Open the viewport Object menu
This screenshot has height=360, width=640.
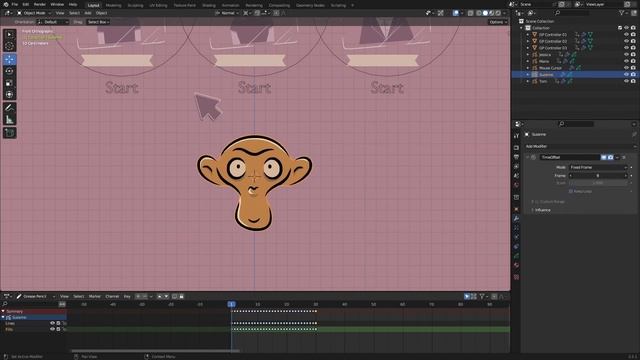click(x=101, y=13)
